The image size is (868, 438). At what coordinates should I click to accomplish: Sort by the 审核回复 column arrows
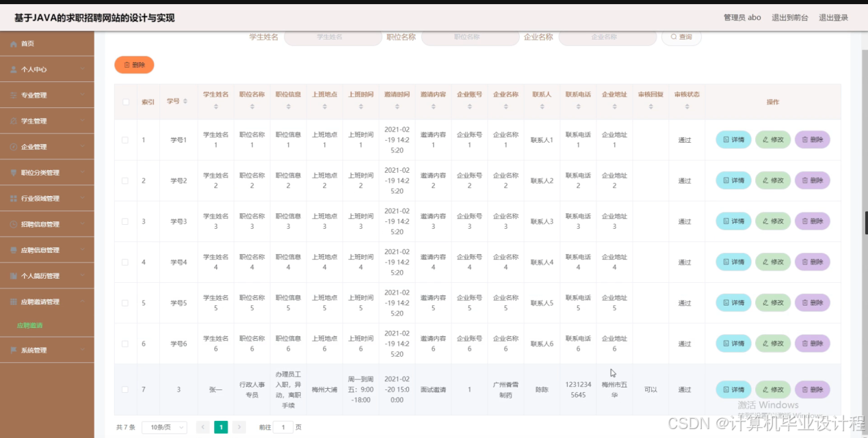[x=650, y=108]
